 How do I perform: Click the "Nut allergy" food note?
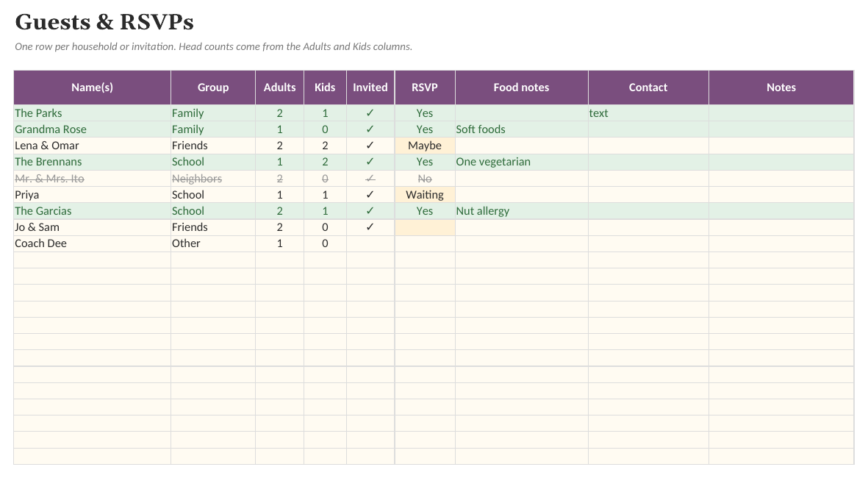click(x=522, y=211)
